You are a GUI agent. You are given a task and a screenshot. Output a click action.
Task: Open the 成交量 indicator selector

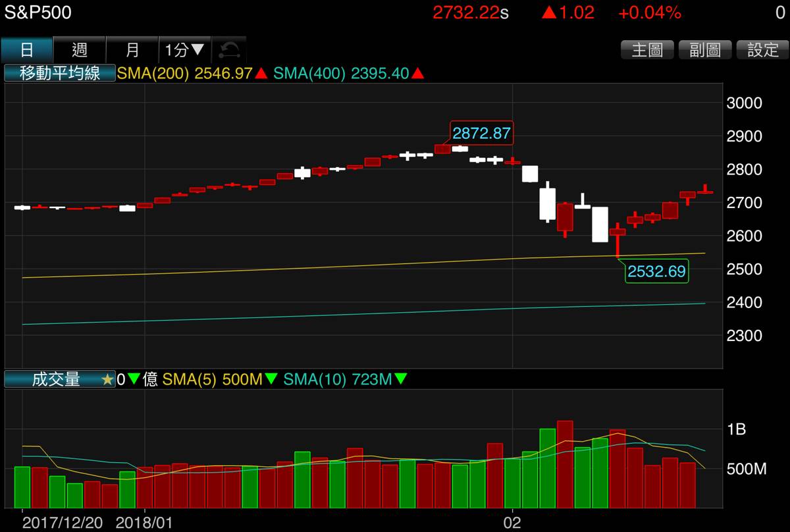pyautogui.click(x=56, y=380)
